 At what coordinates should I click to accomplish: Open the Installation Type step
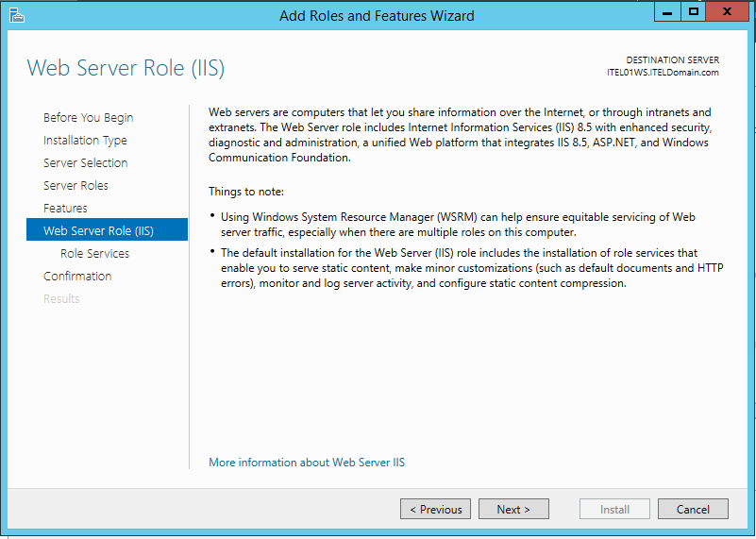(85, 141)
